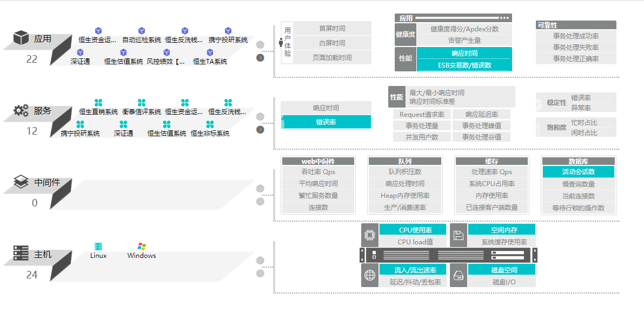This screenshot has height=326, width=644.
Task: Go to next page of application list
Action: pos(260,57)
